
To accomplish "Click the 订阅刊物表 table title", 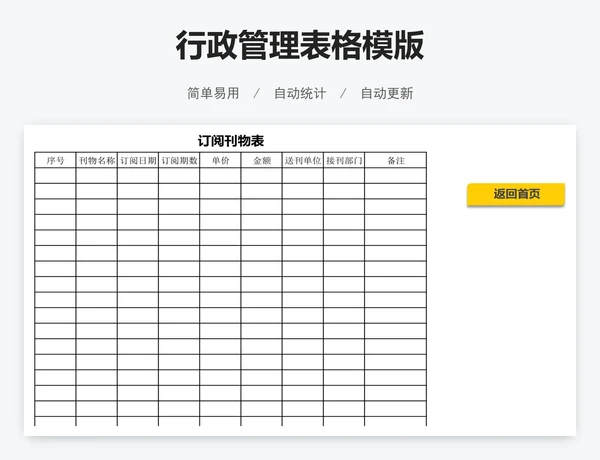I will point(230,141).
